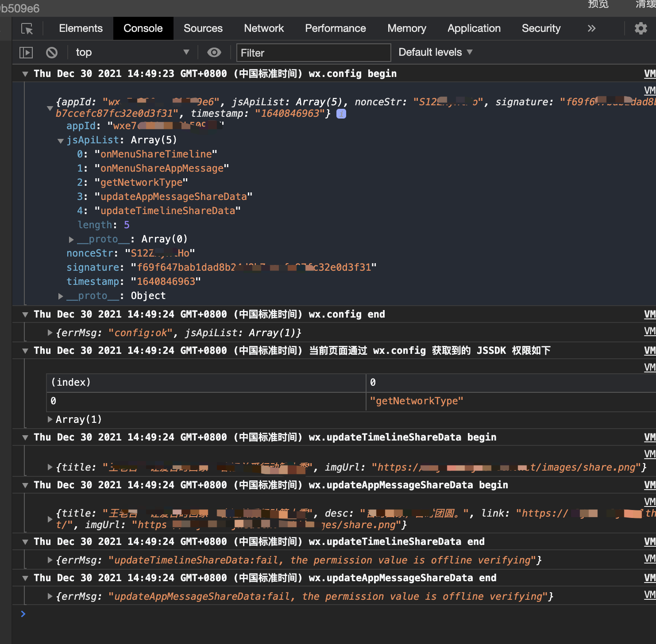Collapse the jsApiList array
656x644 pixels.
click(x=61, y=141)
